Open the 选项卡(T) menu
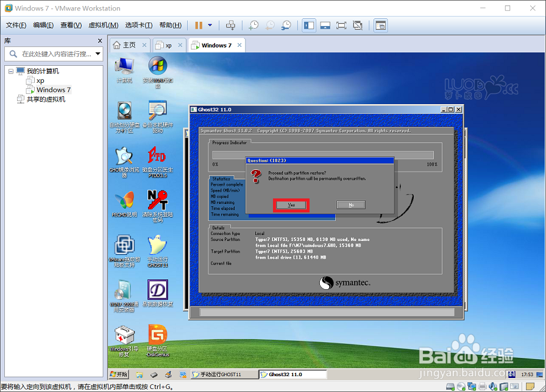 (138, 25)
